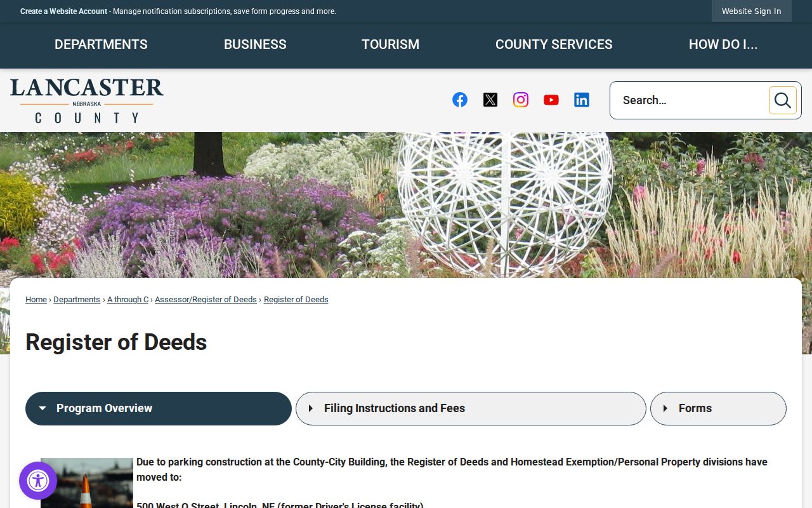Go to Lancaster County home logo
This screenshot has height=508, width=812.
click(87, 100)
